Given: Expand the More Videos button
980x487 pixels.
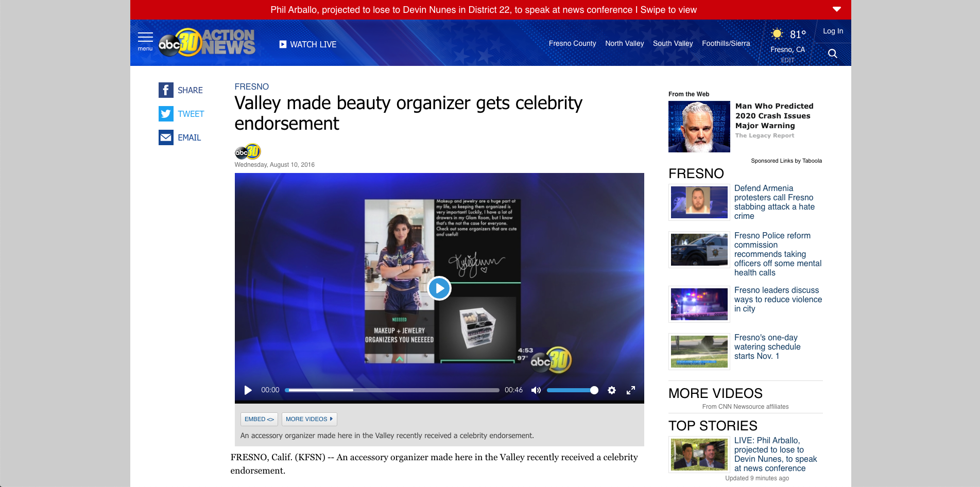Looking at the screenshot, I should 309,419.
